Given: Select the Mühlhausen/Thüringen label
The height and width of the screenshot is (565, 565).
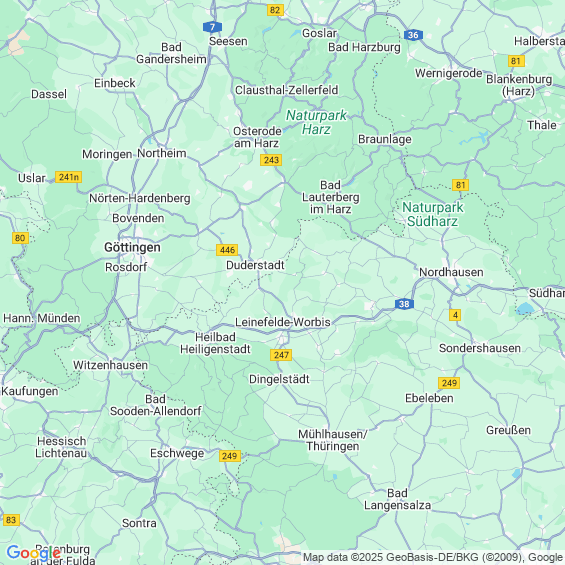Looking at the screenshot, I should [333, 440].
